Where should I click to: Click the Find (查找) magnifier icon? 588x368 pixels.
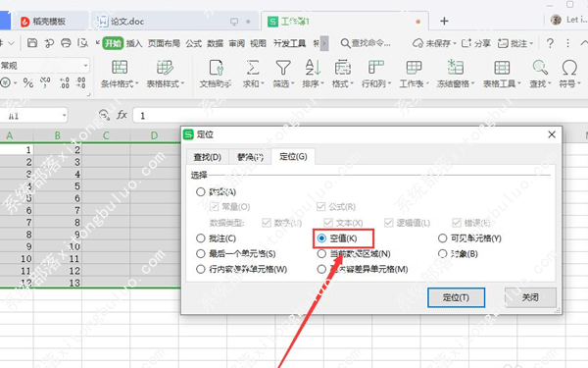click(x=540, y=68)
